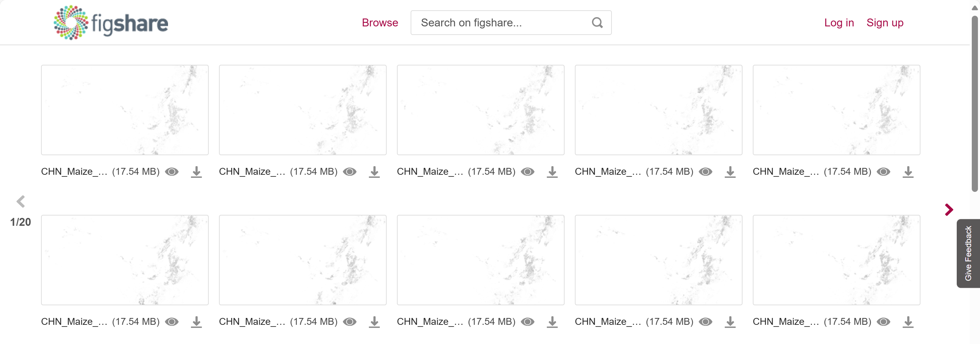Go to next file page with red chevron
The image size is (980, 344).
pos(949,210)
